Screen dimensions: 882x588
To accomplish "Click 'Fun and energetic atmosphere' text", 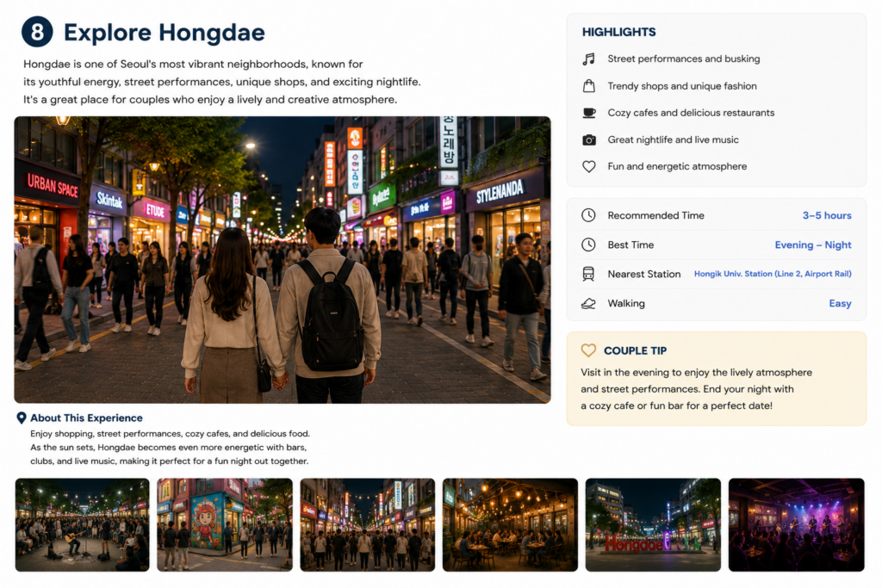I will coord(677,166).
